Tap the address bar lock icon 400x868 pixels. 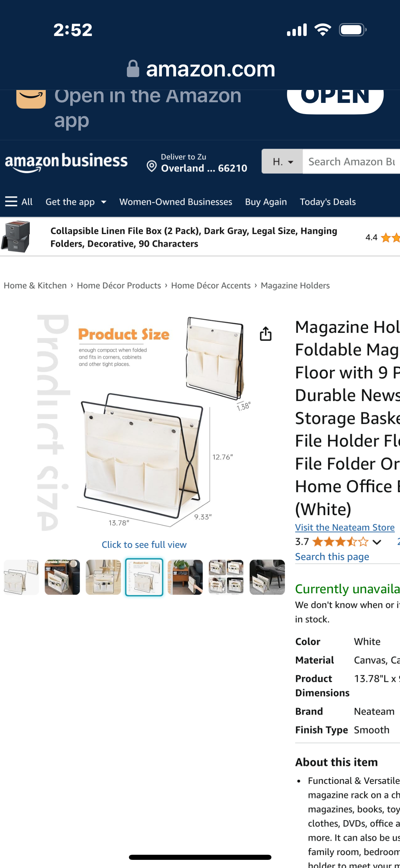(133, 69)
